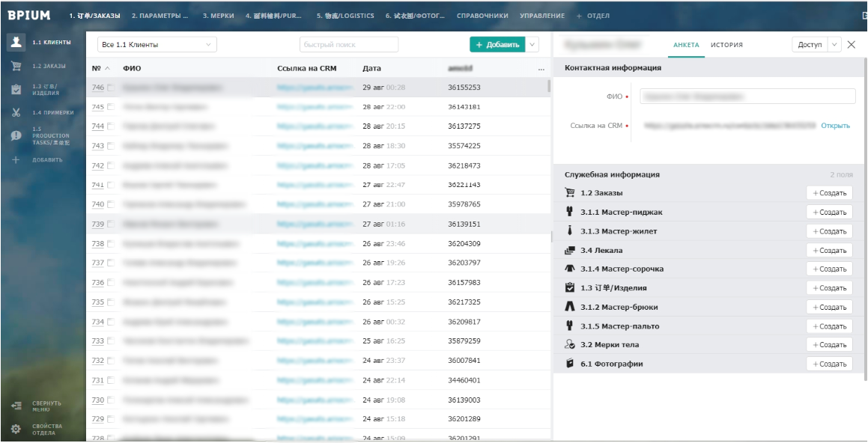Open the table columns ellipsis menu

click(x=541, y=69)
